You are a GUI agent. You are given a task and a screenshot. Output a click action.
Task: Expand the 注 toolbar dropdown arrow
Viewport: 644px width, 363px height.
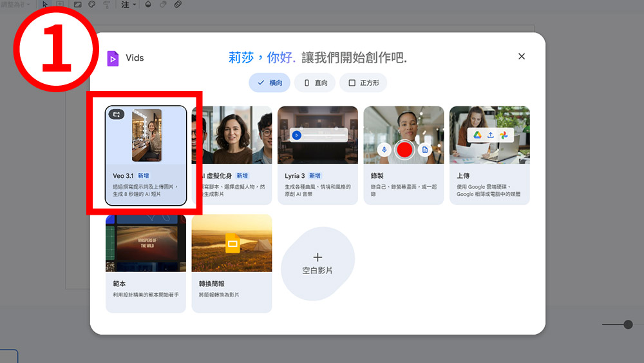tap(135, 5)
